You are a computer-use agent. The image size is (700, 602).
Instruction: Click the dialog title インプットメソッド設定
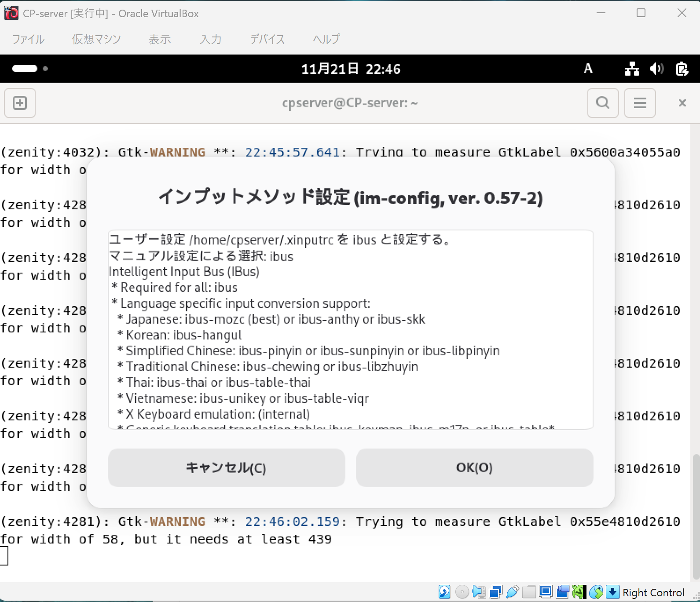point(350,197)
